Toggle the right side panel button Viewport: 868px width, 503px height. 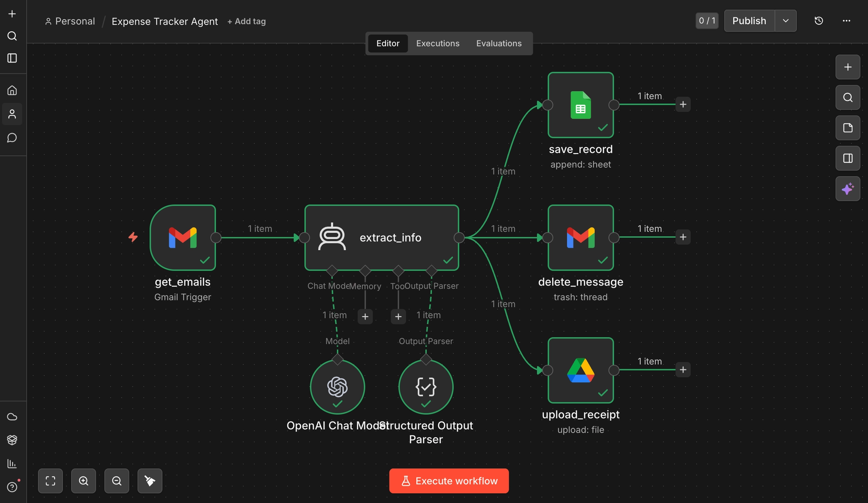click(848, 158)
